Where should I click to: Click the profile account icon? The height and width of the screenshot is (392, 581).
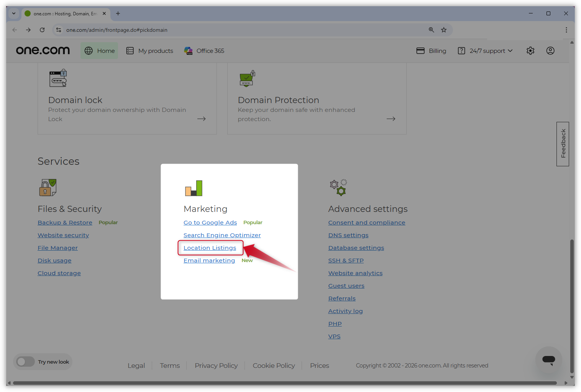(550, 50)
